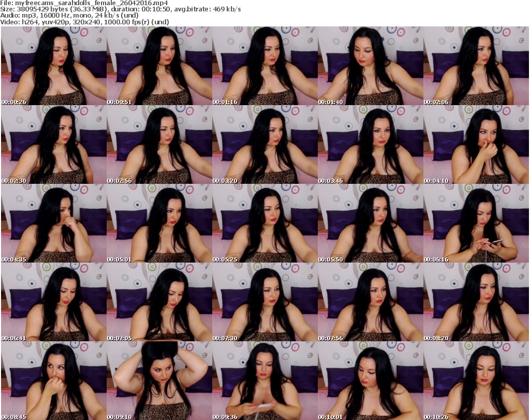530x420 pixels.
Task: Open the thumbnail frame stamped 00:07:56
Action: (370, 302)
